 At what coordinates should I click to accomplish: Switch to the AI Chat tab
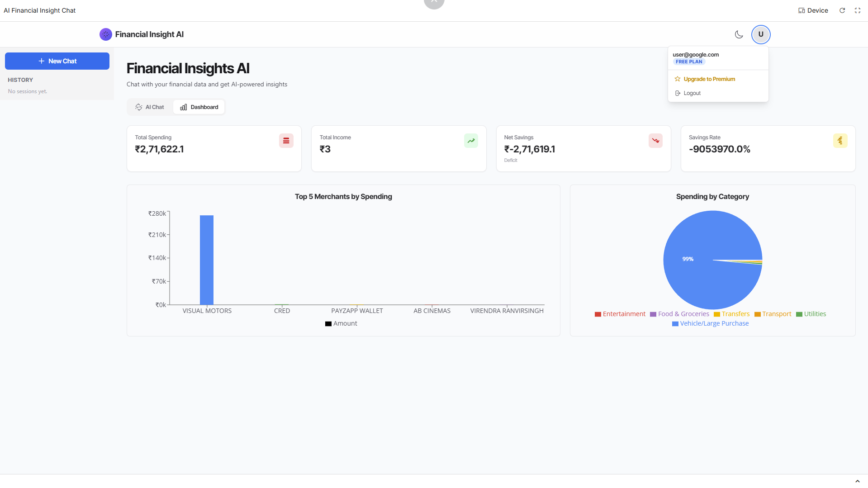[x=149, y=107]
